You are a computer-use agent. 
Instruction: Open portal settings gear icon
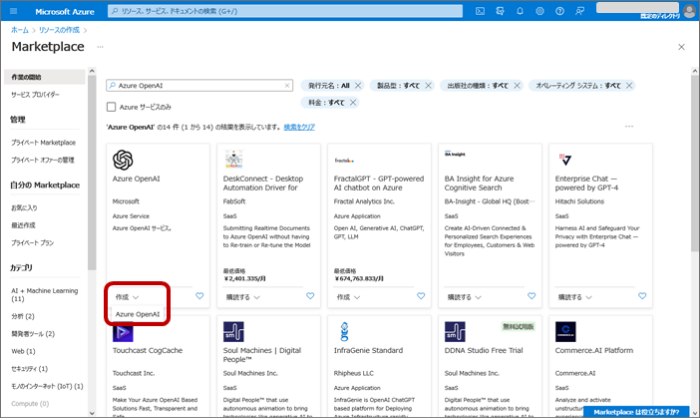[540, 11]
